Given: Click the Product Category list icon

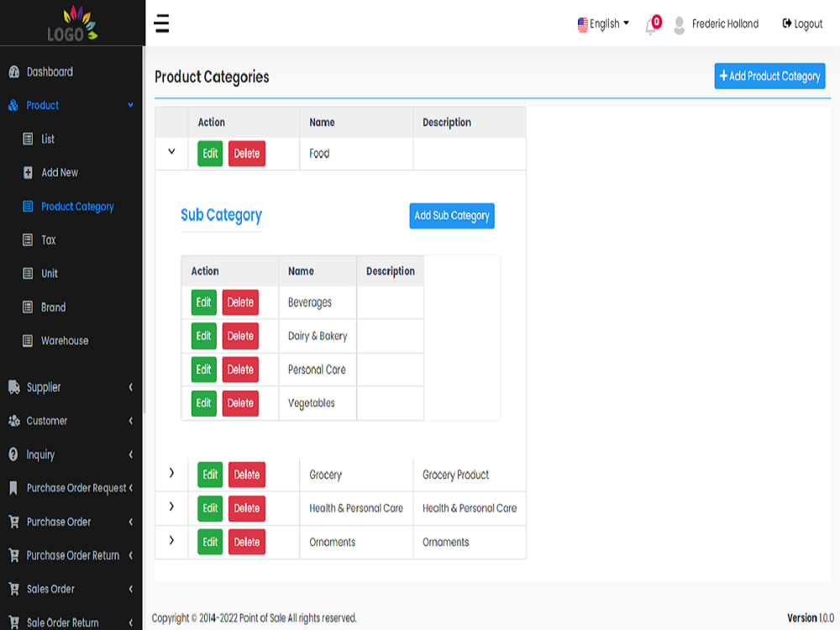Looking at the screenshot, I should click(x=28, y=207).
